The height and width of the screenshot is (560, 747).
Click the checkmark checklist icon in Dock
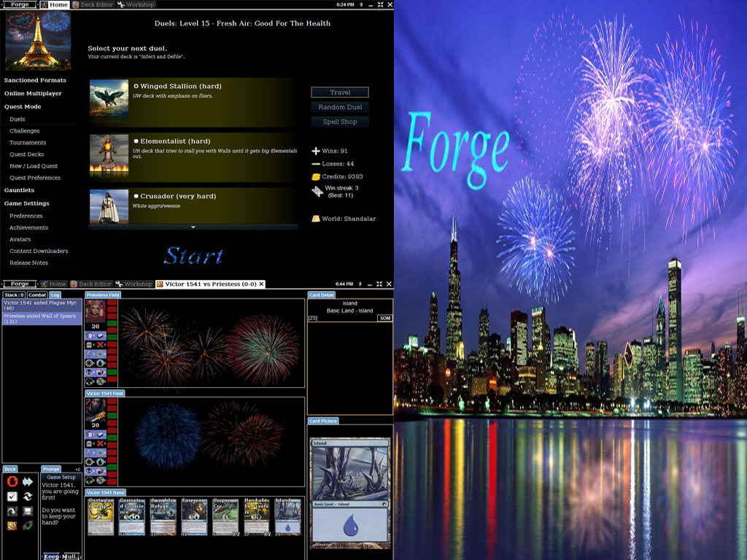(x=12, y=497)
